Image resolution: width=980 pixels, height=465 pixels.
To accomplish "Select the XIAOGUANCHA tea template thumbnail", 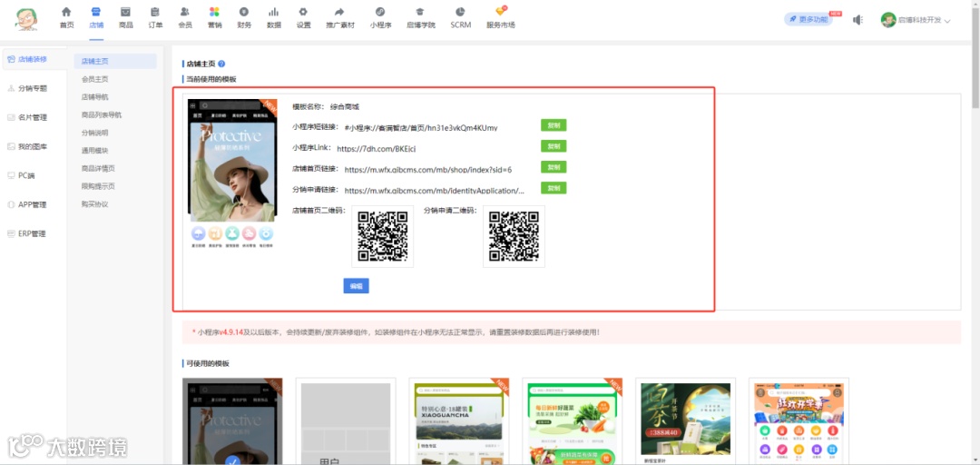I will coord(459,421).
